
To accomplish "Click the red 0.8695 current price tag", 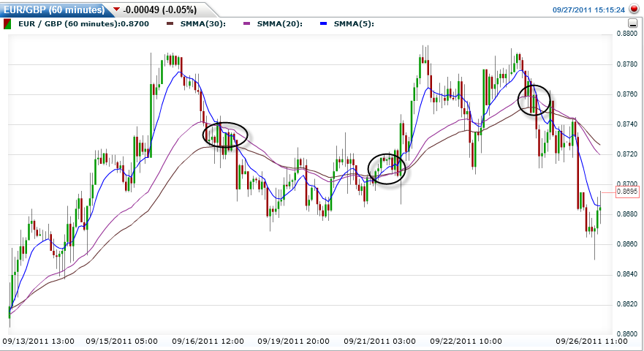I will (627, 191).
